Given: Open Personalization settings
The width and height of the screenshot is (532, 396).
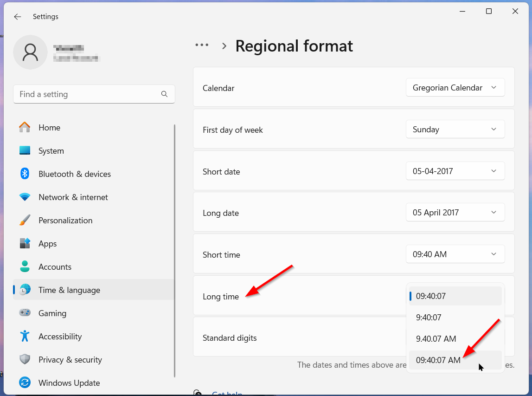Looking at the screenshot, I should (x=94, y=221).
